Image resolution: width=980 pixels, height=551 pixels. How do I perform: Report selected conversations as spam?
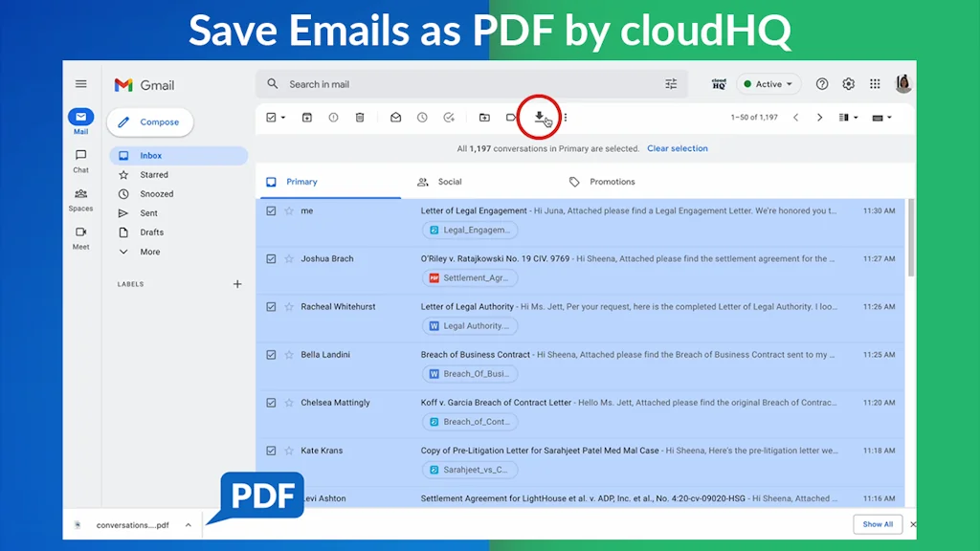tap(334, 117)
